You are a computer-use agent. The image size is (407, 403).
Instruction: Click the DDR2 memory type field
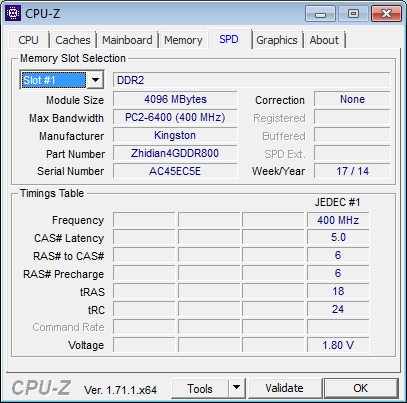[x=251, y=80]
